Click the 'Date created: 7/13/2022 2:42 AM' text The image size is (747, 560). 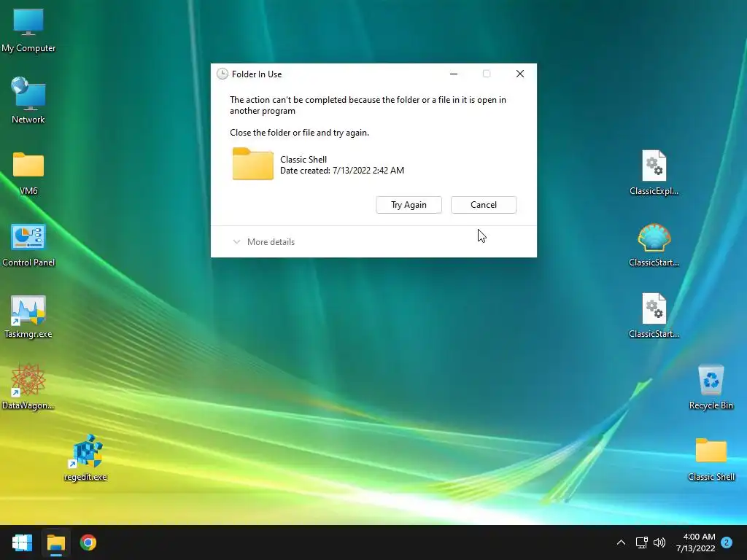342,171
